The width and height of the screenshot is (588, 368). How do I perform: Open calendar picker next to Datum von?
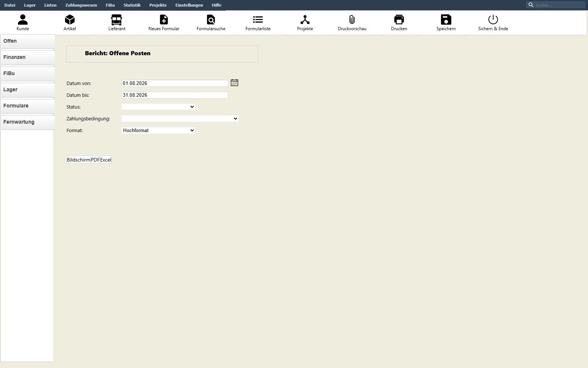coord(234,83)
